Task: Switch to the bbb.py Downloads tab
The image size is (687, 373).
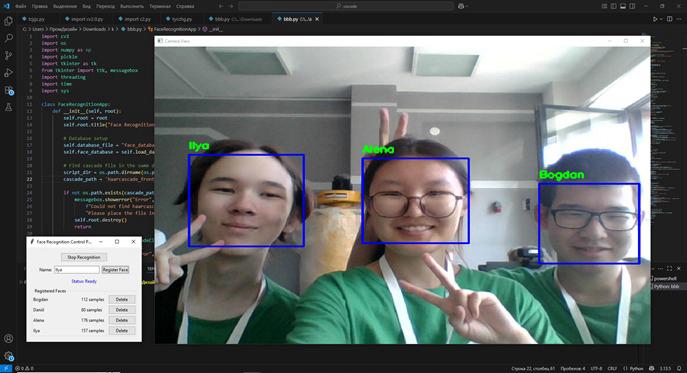Action: (x=236, y=19)
